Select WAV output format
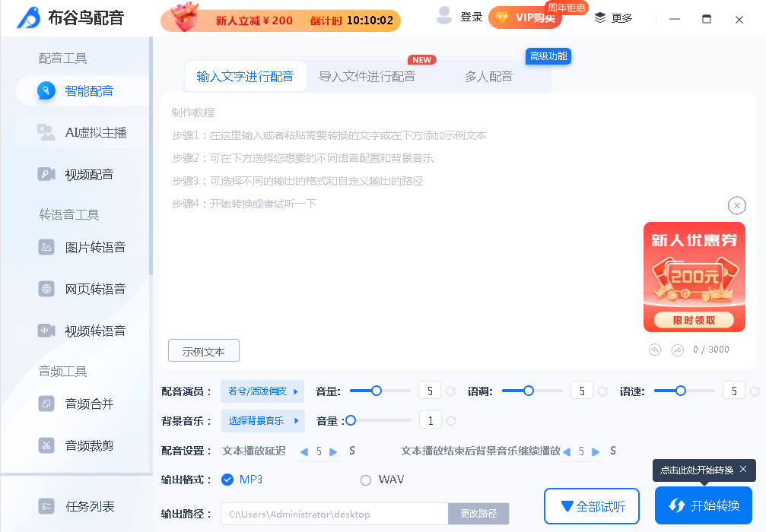The width and height of the screenshot is (766, 532). point(366,480)
